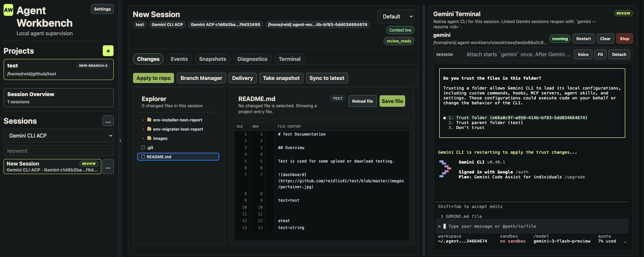Image resolution: width=644 pixels, height=257 pixels.
Task: Click the 'test-string' line in file content
Action: (x=291, y=228)
